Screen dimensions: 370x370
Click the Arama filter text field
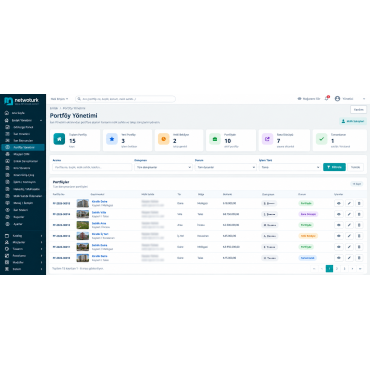pos(92,167)
